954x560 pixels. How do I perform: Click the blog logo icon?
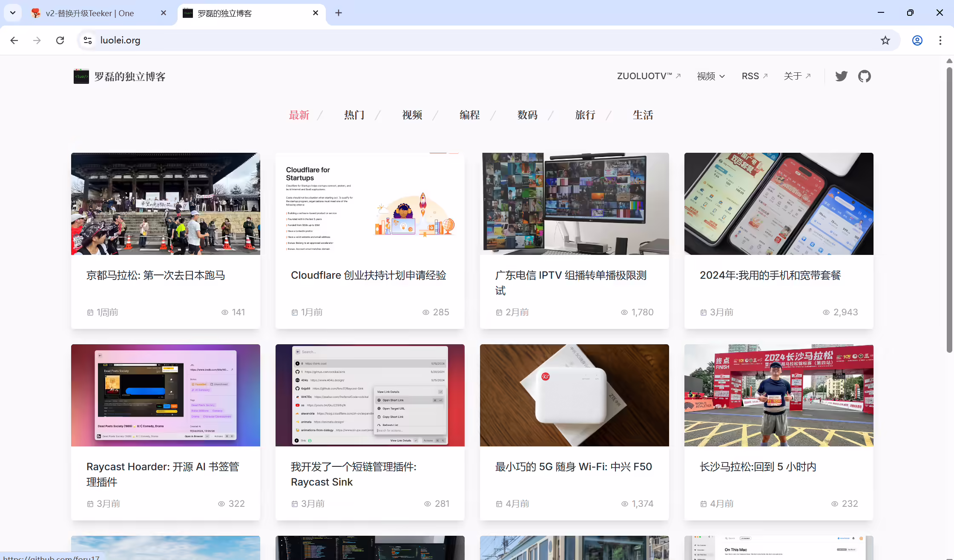81,77
